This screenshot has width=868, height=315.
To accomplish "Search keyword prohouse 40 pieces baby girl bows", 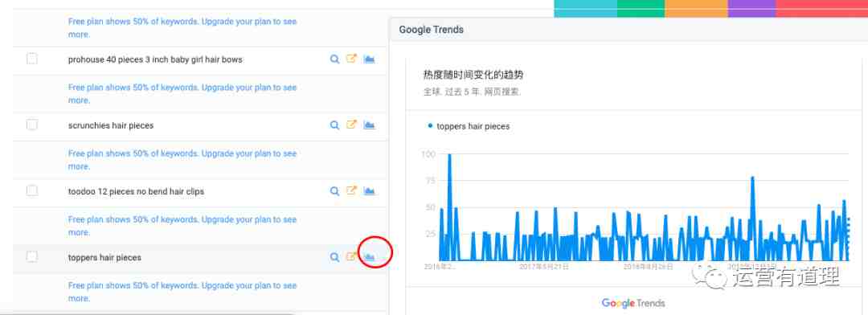I will point(334,59).
